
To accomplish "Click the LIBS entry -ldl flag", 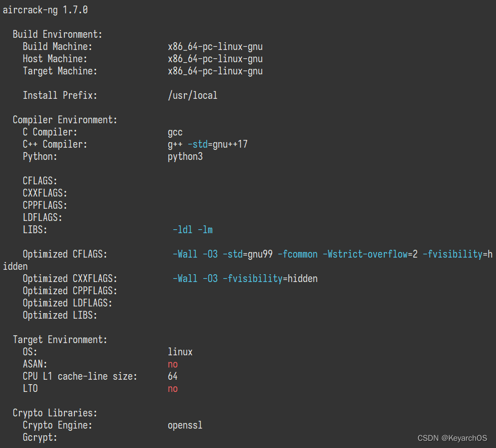I will pos(183,229).
